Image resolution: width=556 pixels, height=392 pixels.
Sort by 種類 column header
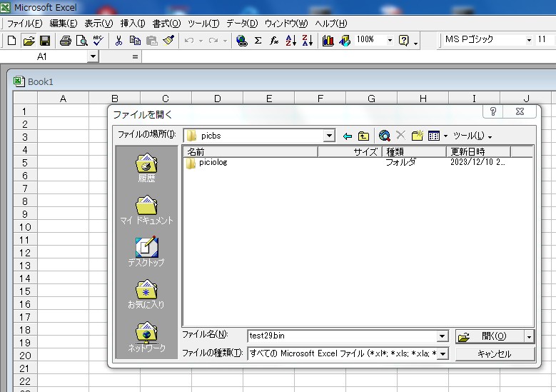(x=414, y=152)
